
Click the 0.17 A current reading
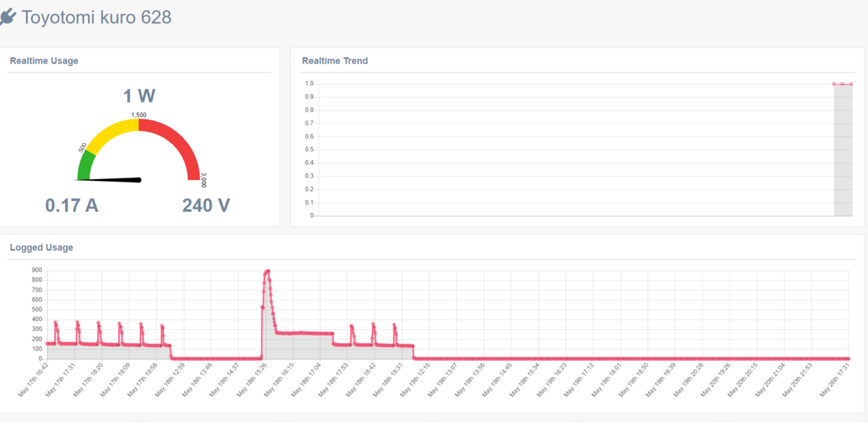pos(72,205)
